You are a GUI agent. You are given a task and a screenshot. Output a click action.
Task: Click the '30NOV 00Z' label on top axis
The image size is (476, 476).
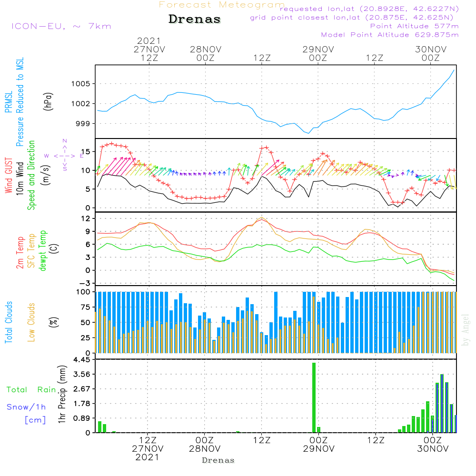point(430,53)
